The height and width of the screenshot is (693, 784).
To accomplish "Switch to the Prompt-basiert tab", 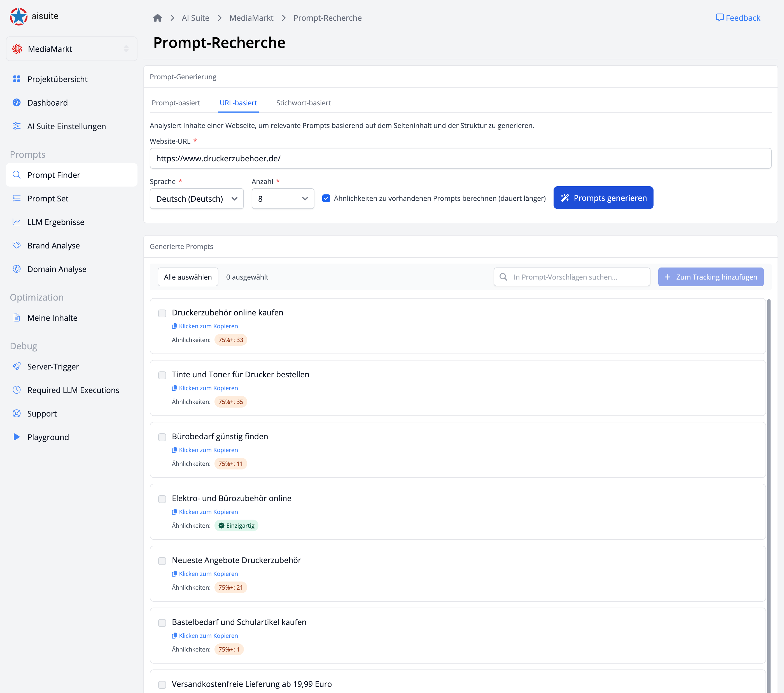I will (x=176, y=103).
